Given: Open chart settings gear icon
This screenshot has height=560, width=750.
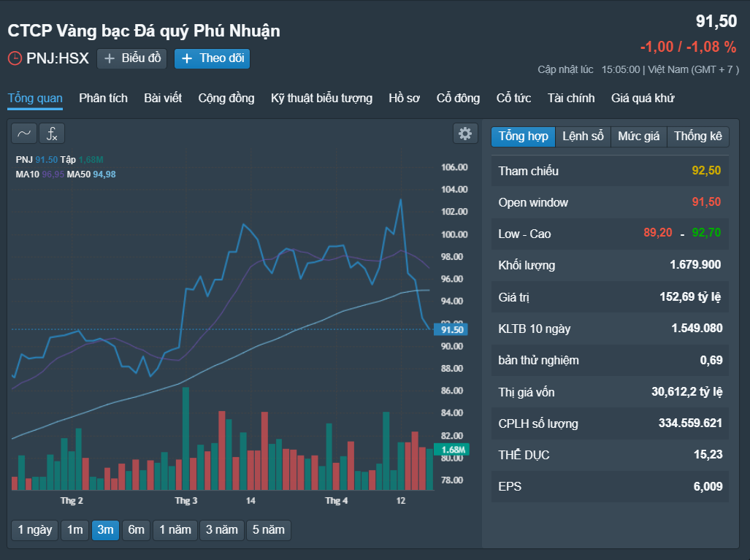Looking at the screenshot, I should pos(465,134).
